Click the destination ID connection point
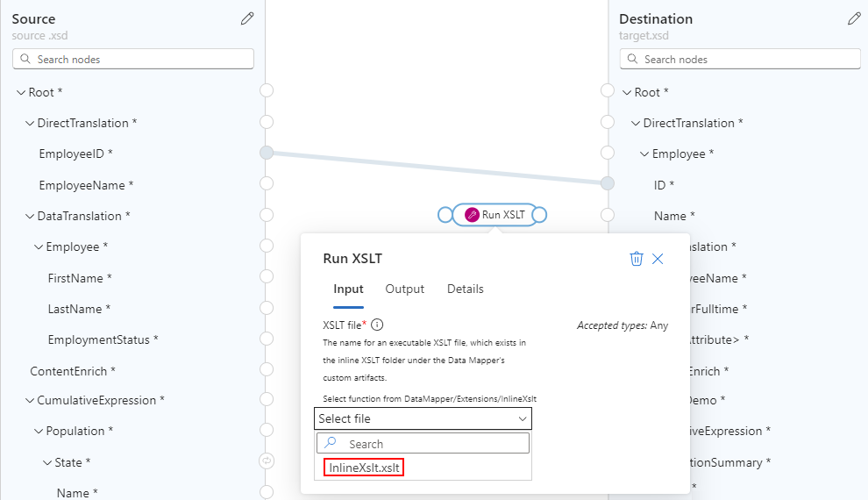This screenshot has width=868, height=500. click(x=607, y=183)
